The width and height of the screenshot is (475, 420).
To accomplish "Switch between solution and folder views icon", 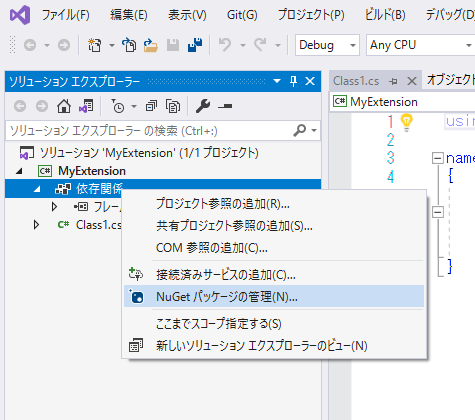I will tap(86, 106).
